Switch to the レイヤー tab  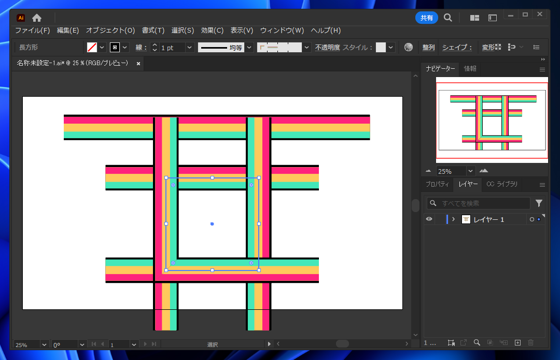click(x=468, y=184)
